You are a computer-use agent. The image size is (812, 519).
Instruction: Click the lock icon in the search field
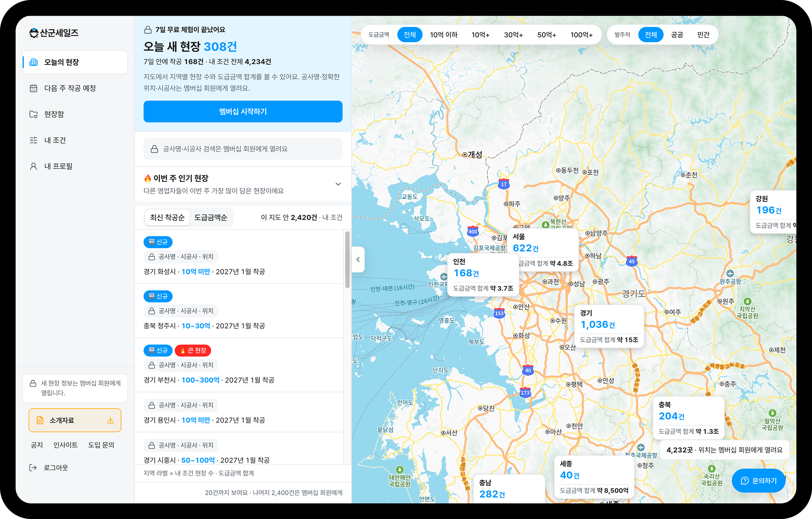click(155, 149)
